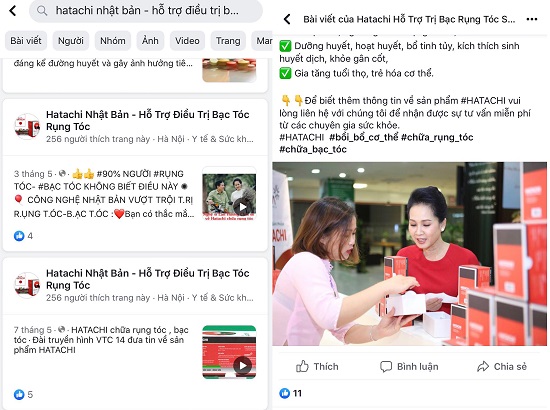This screenshot has width=550, height=410.
Task: Tap the Chia sẻ share arrow icon
Action: coord(483,367)
